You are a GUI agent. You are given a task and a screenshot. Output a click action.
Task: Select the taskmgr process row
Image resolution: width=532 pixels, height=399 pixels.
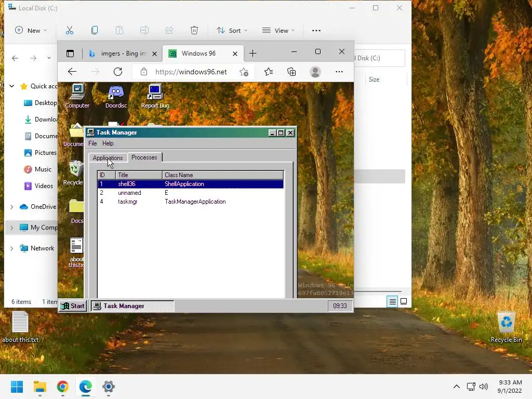(x=190, y=202)
